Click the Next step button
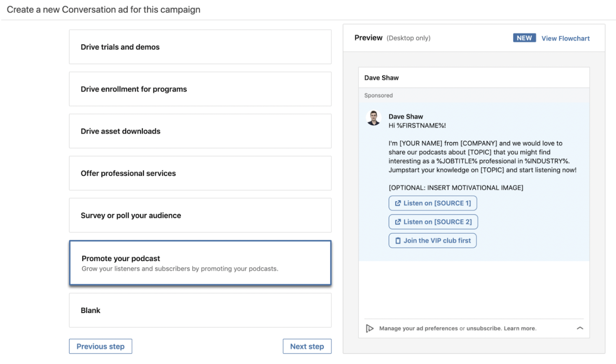Image resolution: width=616 pixels, height=364 pixels. (307, 346)
